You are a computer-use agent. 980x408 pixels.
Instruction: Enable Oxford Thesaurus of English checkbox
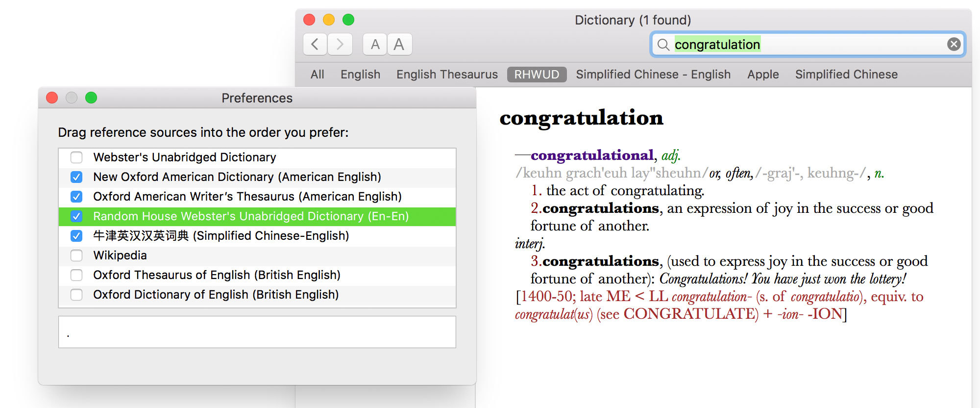point(76,275)
